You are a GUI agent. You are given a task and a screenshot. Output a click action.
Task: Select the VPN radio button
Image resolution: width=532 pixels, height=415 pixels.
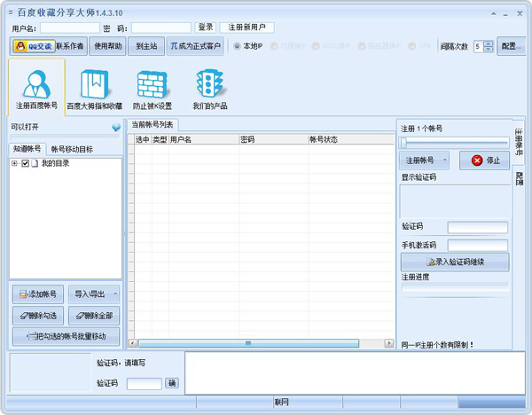[412, 46]
